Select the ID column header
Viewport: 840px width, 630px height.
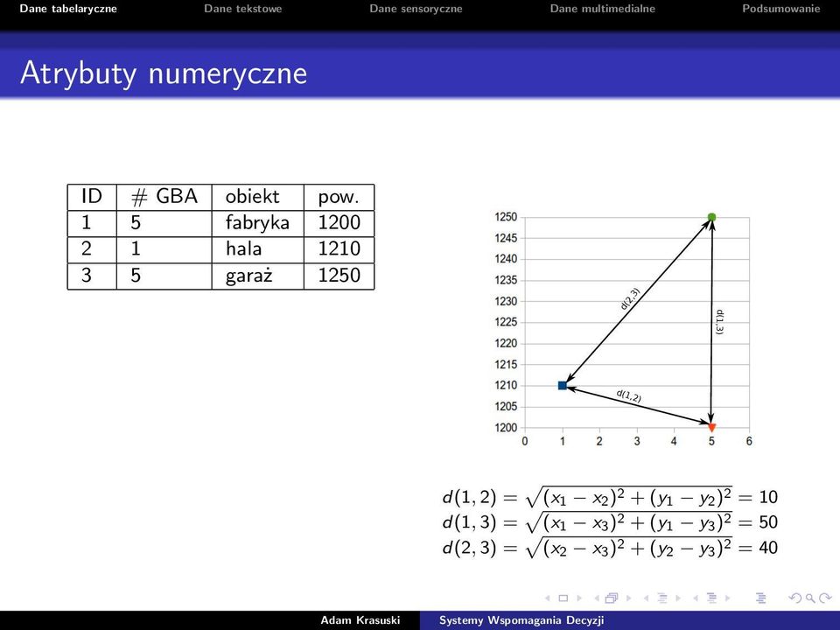click(92, 197)
